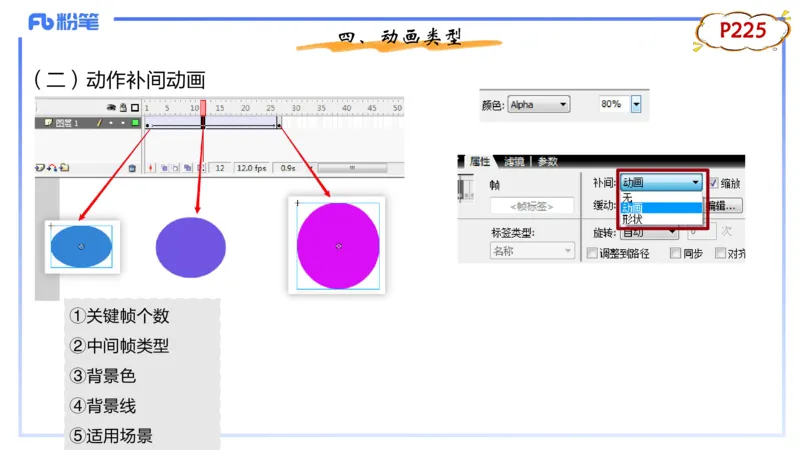
Task: Click the text ④背景线
Action: [x=103, y=406]
